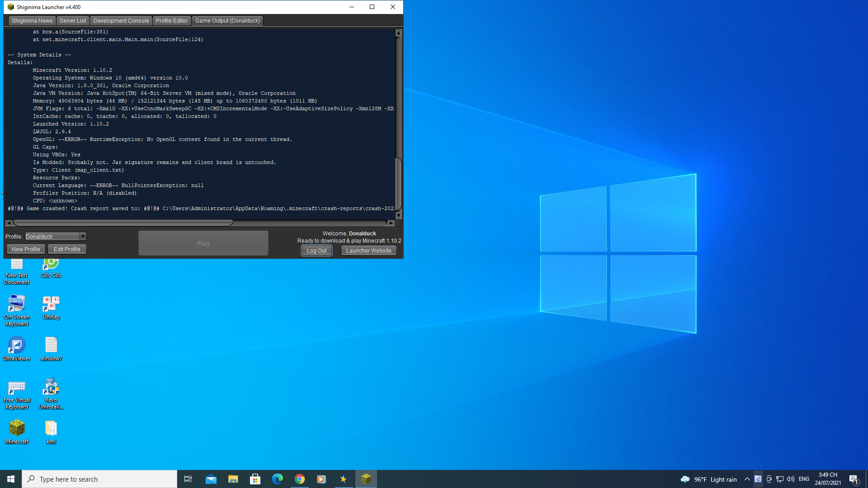Open File Explorer from the taskbar
The width and height of the screenshot is (868, 488).
point(233,479)
